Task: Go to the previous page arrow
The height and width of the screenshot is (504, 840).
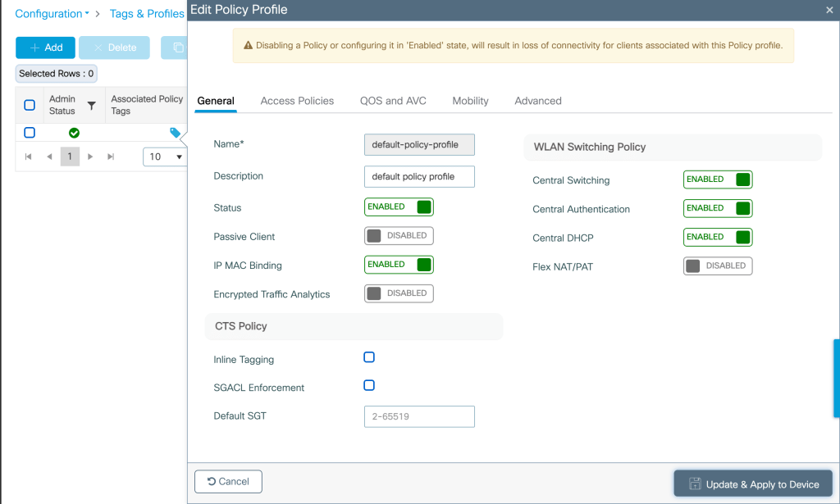Action: [49, 157]
